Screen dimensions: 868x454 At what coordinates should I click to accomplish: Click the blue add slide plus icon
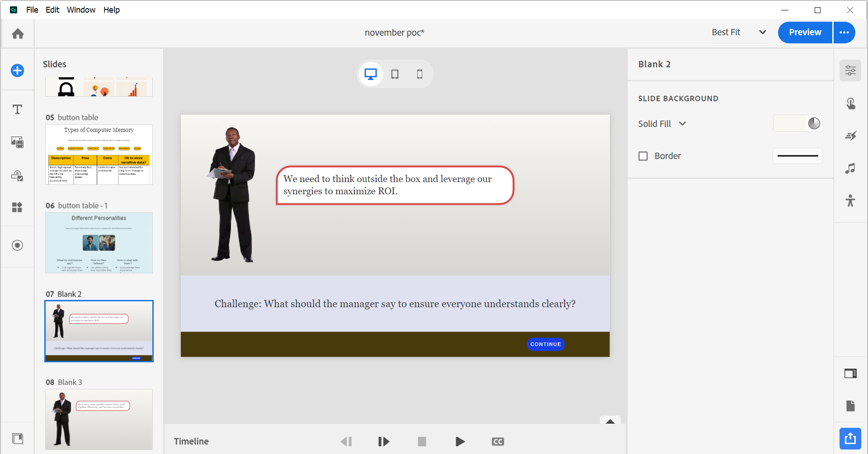pyautogui.click(x=18, y=70)
